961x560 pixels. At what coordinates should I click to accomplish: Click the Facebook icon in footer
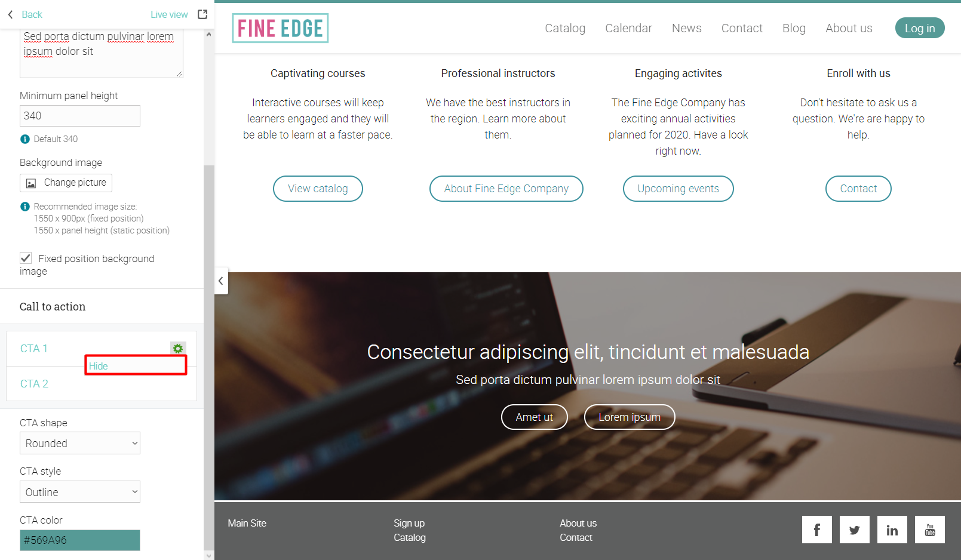click(816, 530)
